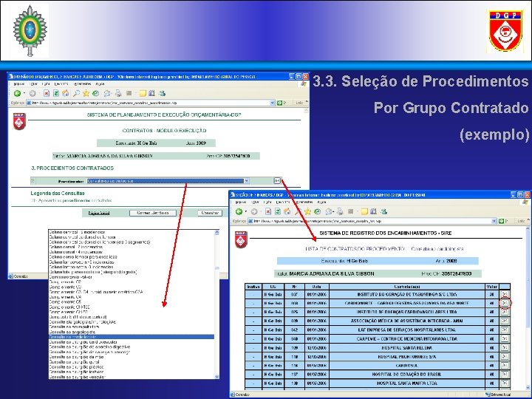Open address bar dropdown in the Planejamento window

click(272, 103)
